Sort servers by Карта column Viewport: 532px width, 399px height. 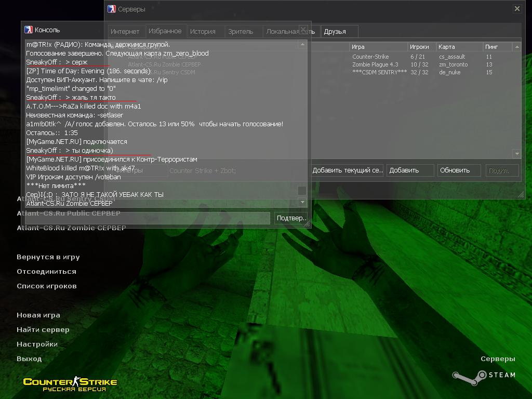[459, 47]
